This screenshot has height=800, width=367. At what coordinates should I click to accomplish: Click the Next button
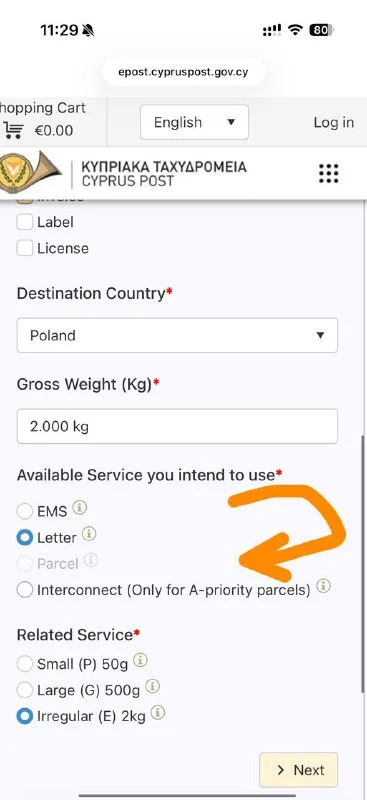coord(299,770)
